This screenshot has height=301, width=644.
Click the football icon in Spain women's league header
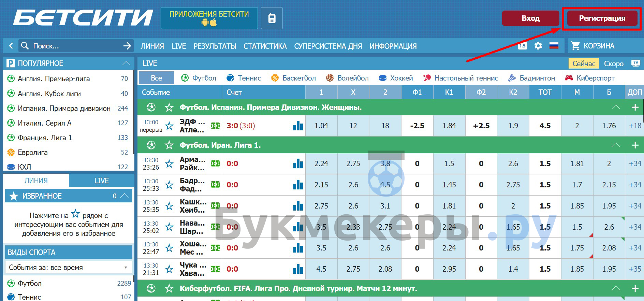pyautogui.click(x=151, y=107)
